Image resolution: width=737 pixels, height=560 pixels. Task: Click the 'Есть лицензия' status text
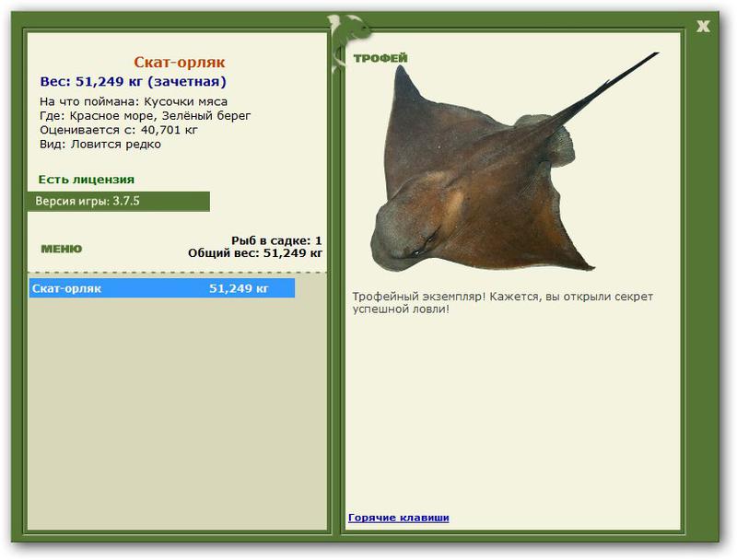87,180
